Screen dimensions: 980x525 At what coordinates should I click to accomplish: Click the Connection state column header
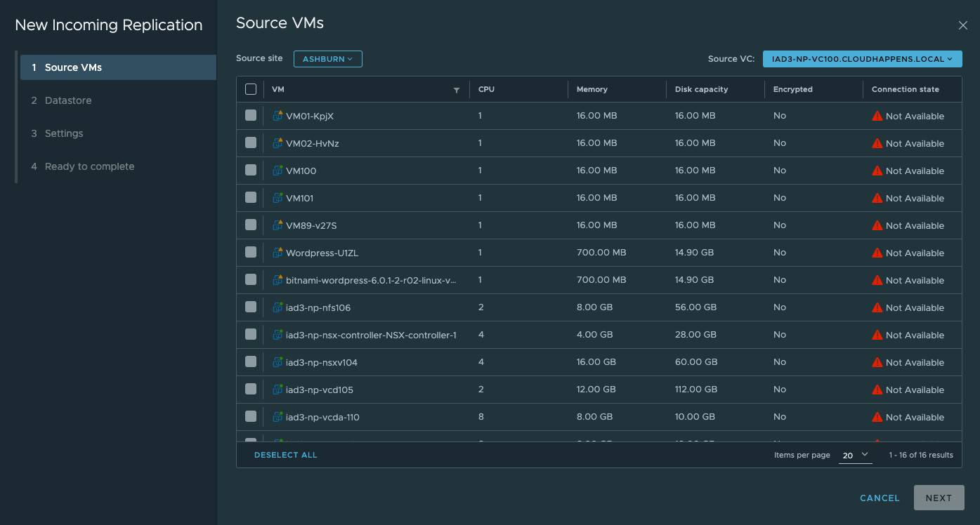click(x=905, y=89)
